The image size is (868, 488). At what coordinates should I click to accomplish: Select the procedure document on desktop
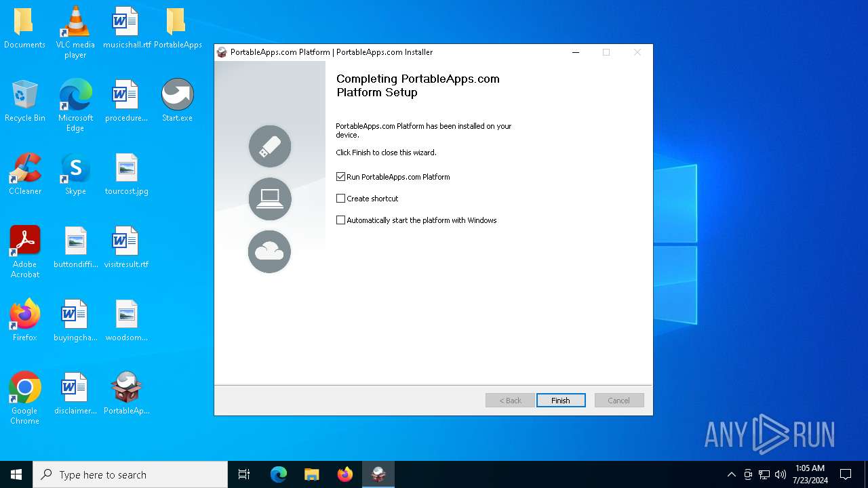click(126, 101)
